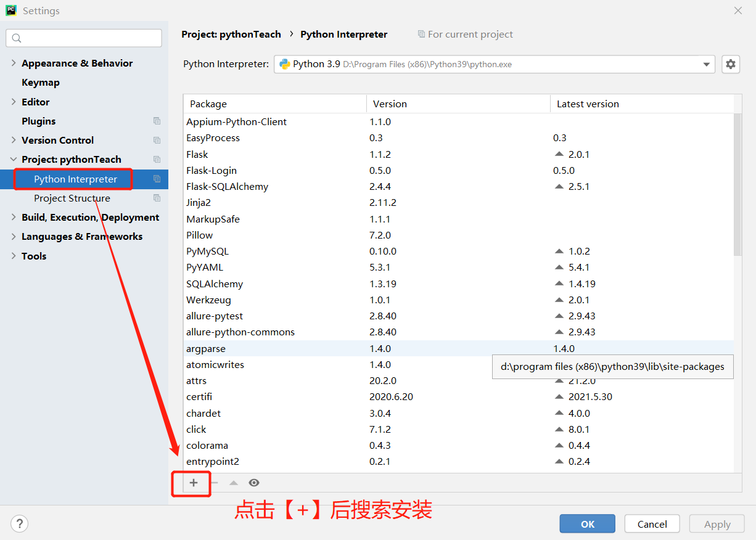
Task: Expand Appearance & Behavior section
Action: [14, 63]
